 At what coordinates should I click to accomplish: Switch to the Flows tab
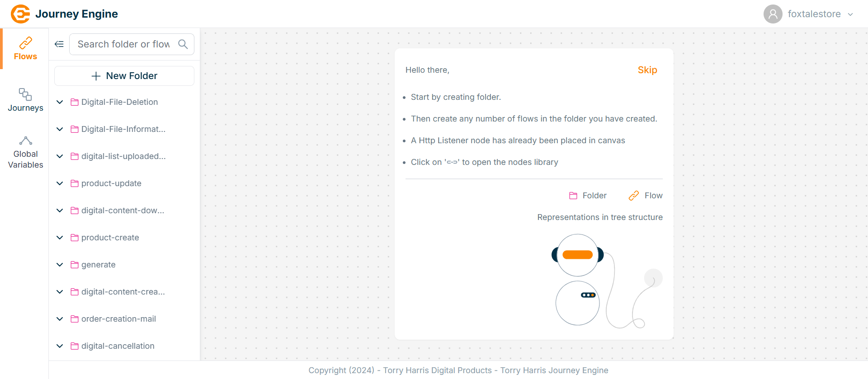pyautogui.click(x=25, y=49)
